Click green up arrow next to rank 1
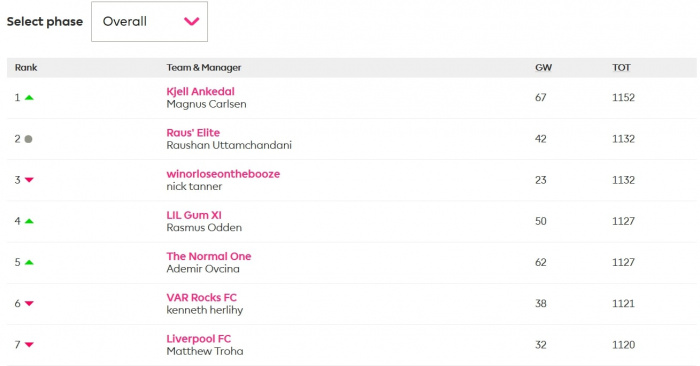Image resolution: width=700 pixels, height=366 pixels. tap(29, 97)
